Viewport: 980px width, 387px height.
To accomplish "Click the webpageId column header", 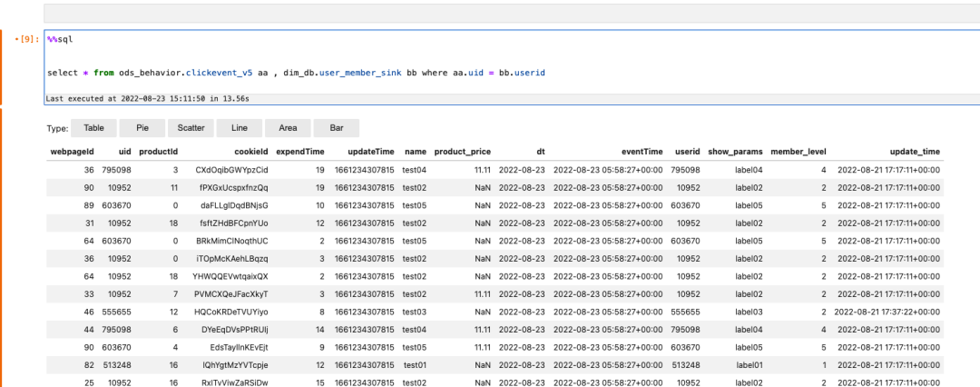I will tap(72, 152).
